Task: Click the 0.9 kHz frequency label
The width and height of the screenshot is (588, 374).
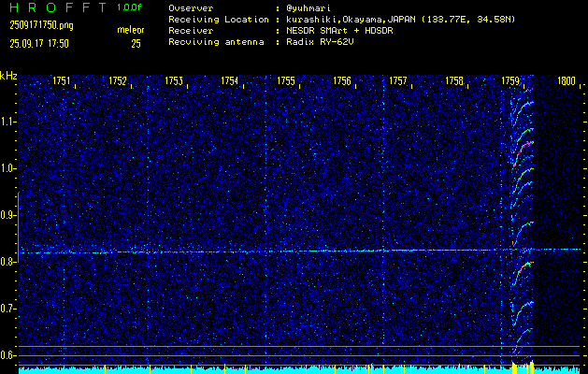Action: [x=7, y=215]
